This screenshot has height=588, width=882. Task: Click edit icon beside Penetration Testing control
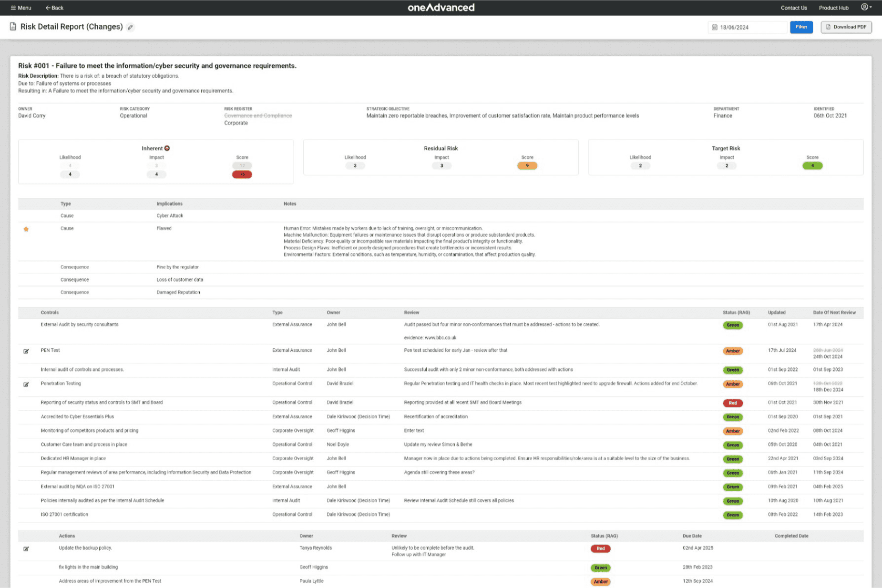[26, 384]
